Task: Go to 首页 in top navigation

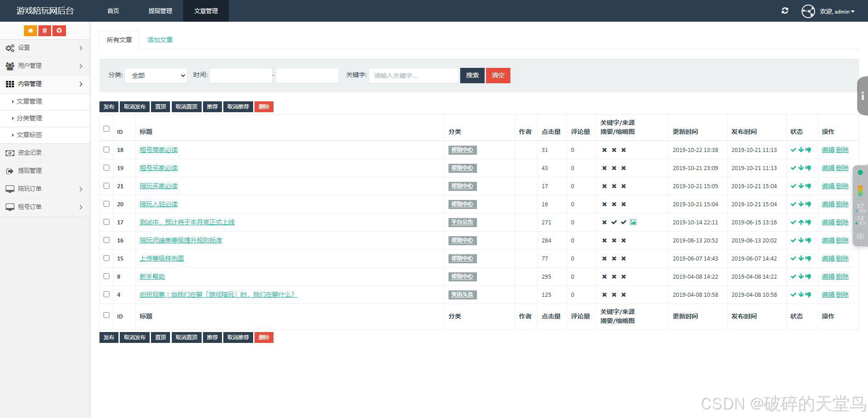Action: tap(113, 11)
